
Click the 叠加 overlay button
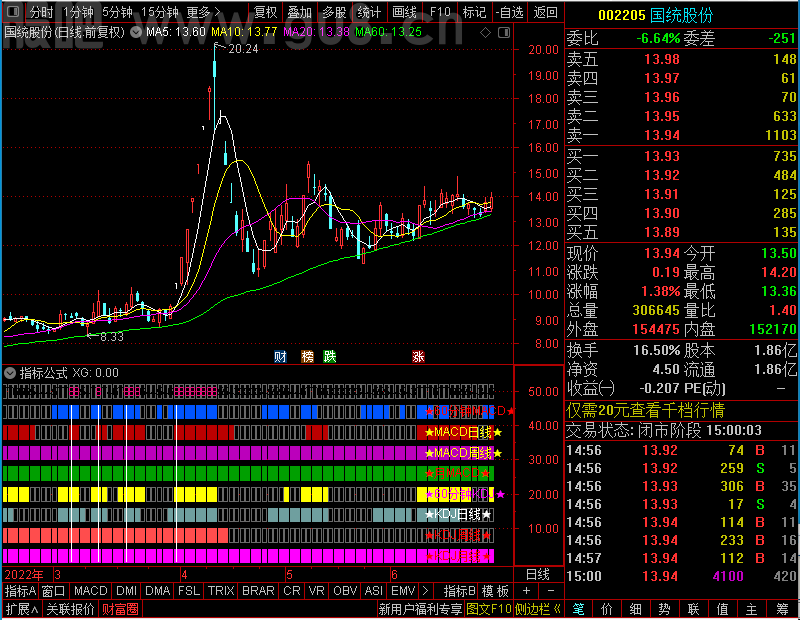[x=299, y=12]
